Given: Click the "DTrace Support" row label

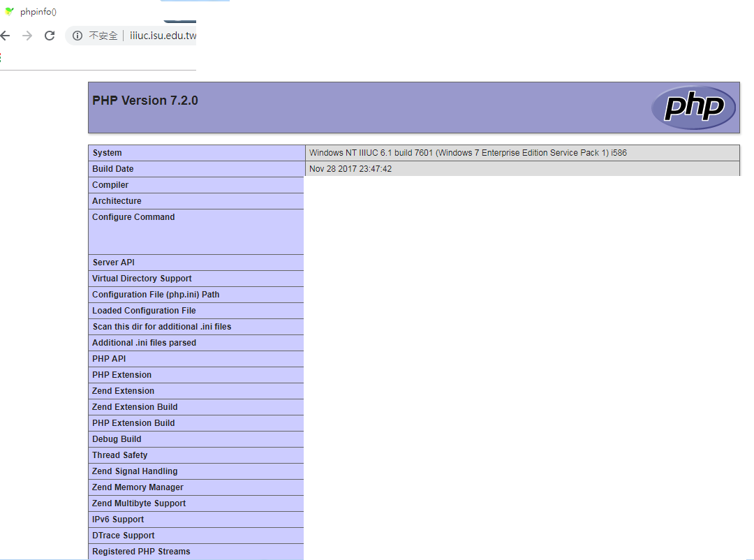Looking at the screenshot, I should click(x=124, y=536).
